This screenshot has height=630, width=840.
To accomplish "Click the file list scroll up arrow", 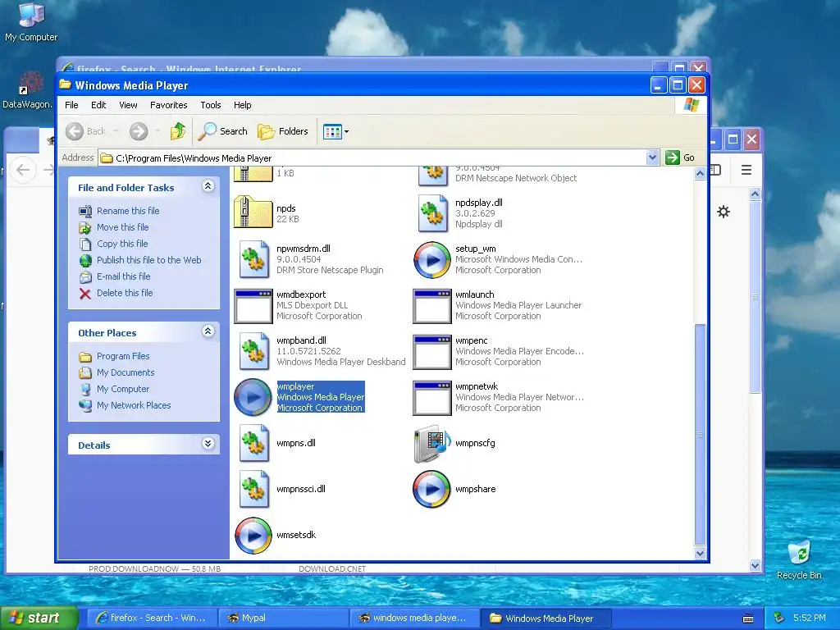I will tap(700, 174).
